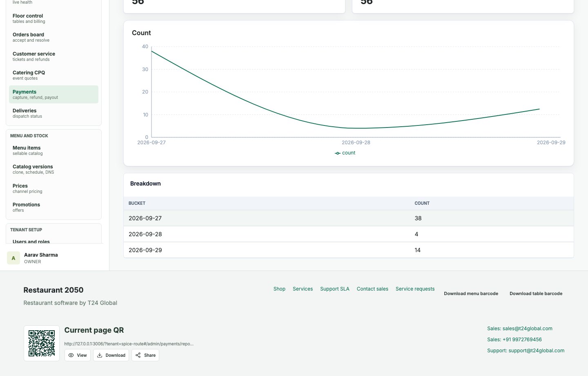
Task: Go to Catalog versions
Action: [x=53, y=169]
